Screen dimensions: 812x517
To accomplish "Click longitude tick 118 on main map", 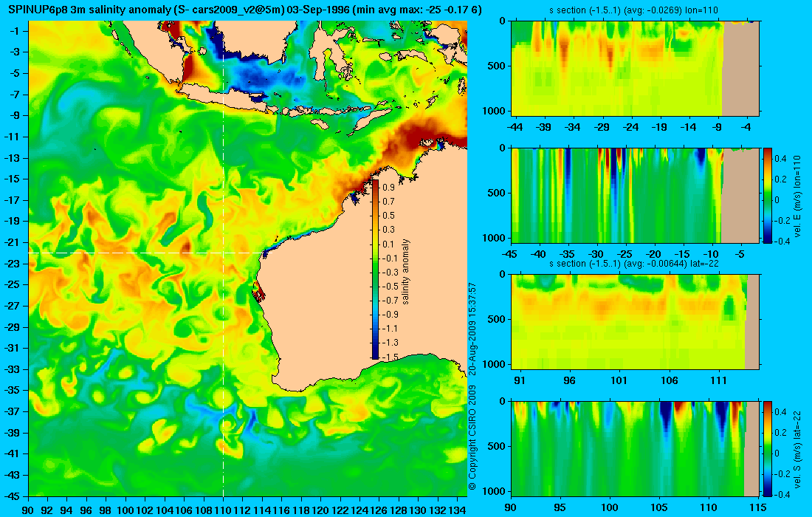I will (301, 510).
